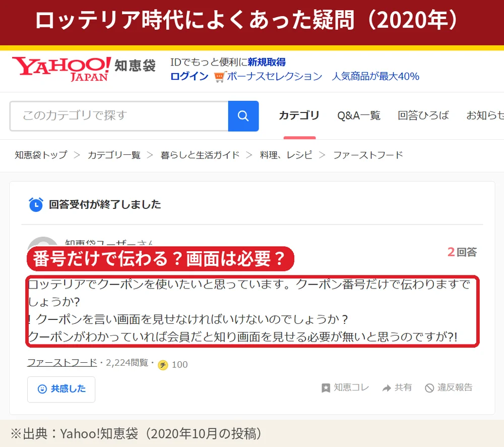This screenshot has height=447, width=504.
Task: Click 知恵袋 title text by logo
Action: tap(135, 65)
